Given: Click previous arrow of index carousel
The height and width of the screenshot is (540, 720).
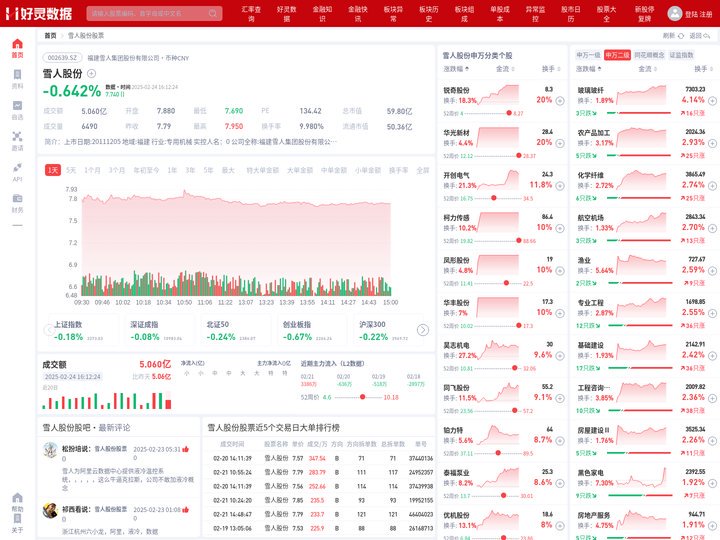Looking at the screenshot, I should coord(49,330).
